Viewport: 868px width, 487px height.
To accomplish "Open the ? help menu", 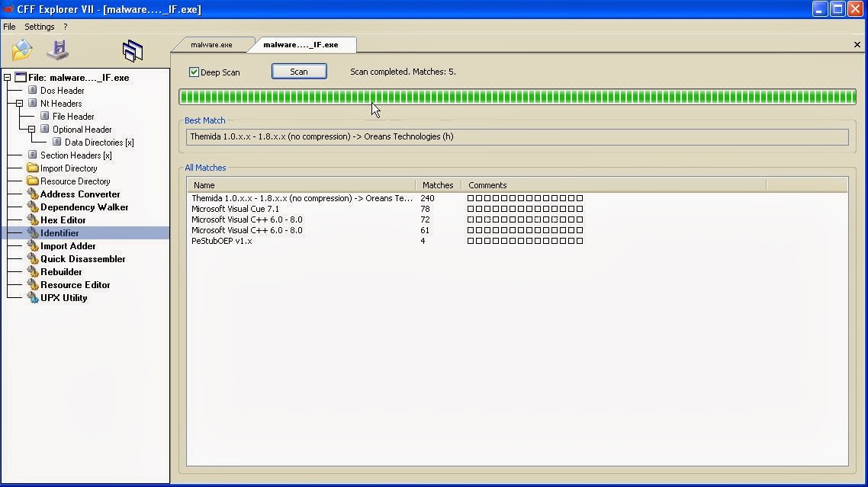I will click(x=66, y=27).
